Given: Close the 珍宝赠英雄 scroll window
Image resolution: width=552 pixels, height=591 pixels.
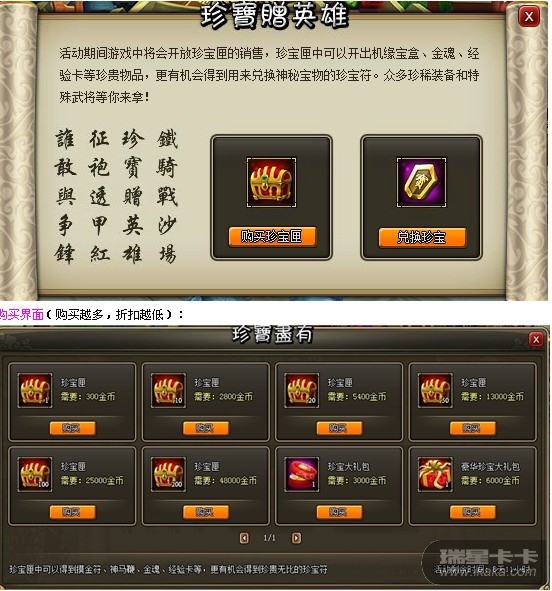Looking at the screenshot, I should coord(529,16).
